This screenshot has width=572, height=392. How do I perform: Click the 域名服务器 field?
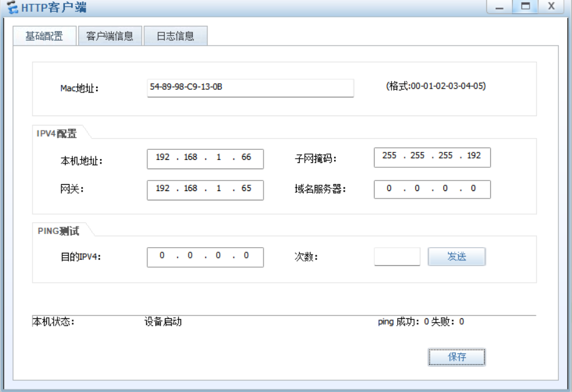pyautogui.click(x=432, y=189)
